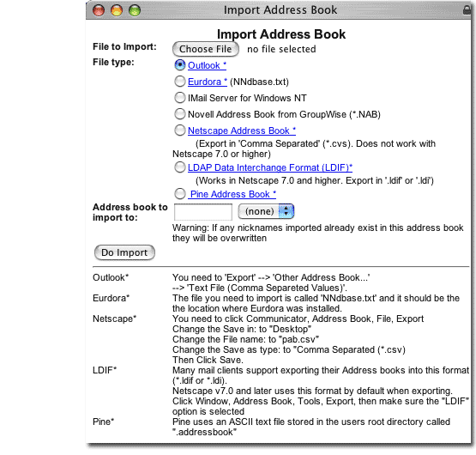Image resolution: width=476 pixels, height=455 pixels.
Task: Click the 'Eurdora*' footnote label
Action: [111, 298]
